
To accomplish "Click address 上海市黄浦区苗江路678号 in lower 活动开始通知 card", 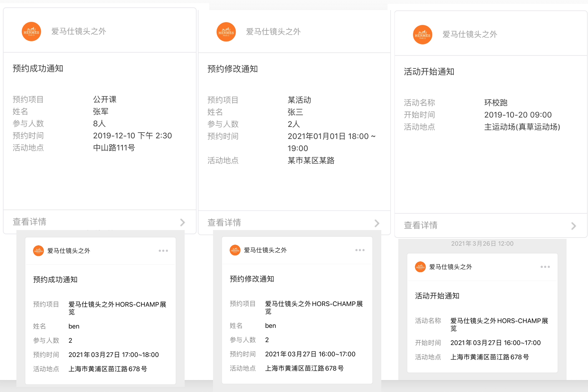I will tap(490, 357).
